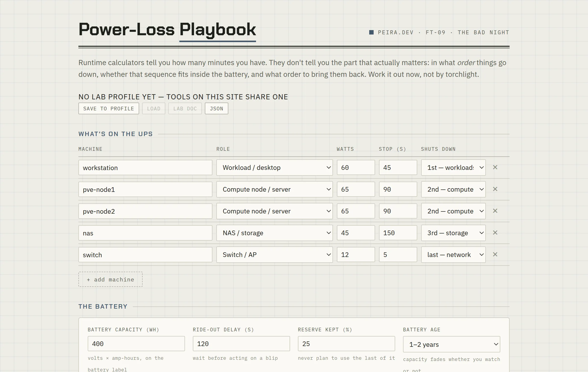The width and height of the screenshot is (588, 372).
Task: Edit the Battery Capacity (Wh) field
Action: coord(136,344)
